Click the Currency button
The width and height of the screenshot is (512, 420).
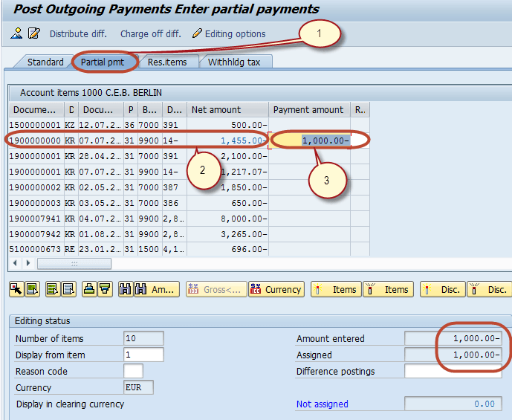[x=276, y=290]
